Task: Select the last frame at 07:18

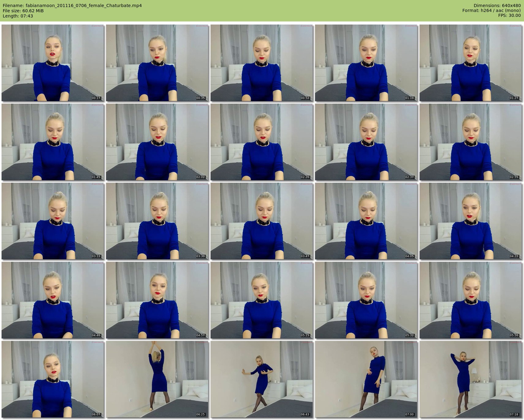Action: pyautogui.click(x=471, y=379)
